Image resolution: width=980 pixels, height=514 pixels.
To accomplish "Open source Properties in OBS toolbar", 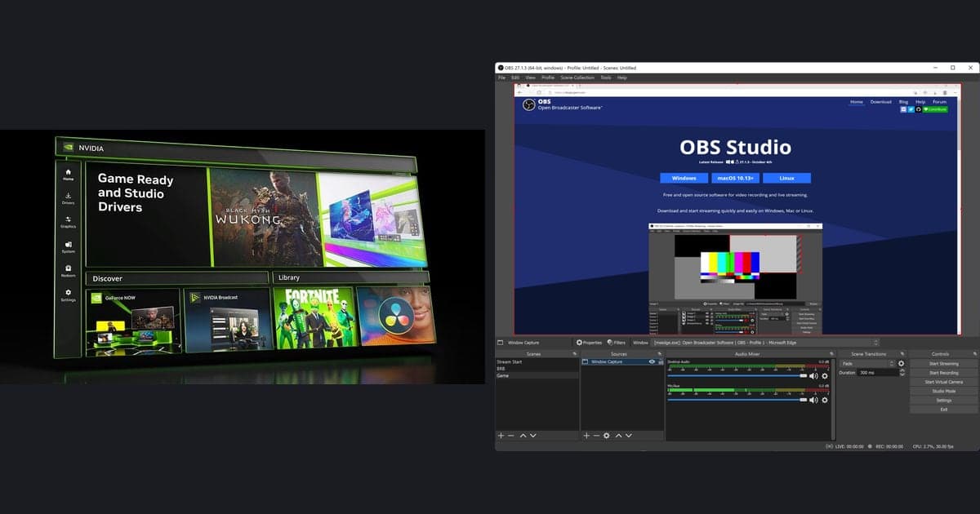I will pyautogui.click(x=589, y=343).
